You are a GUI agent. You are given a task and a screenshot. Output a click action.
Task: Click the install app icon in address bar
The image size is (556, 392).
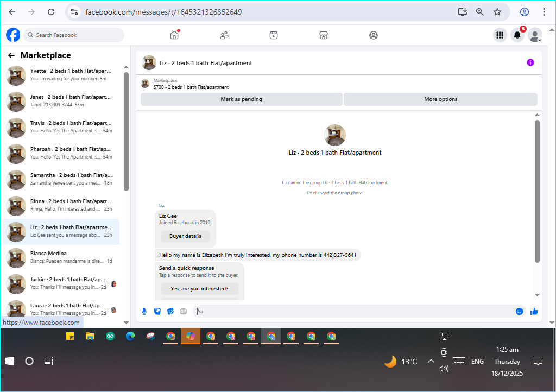[x=463, y=12]
